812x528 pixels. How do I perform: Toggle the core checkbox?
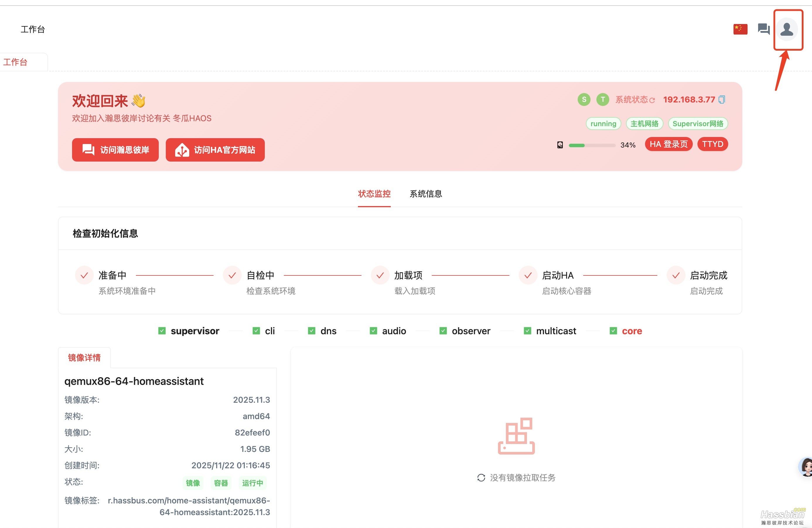[613, 331]
